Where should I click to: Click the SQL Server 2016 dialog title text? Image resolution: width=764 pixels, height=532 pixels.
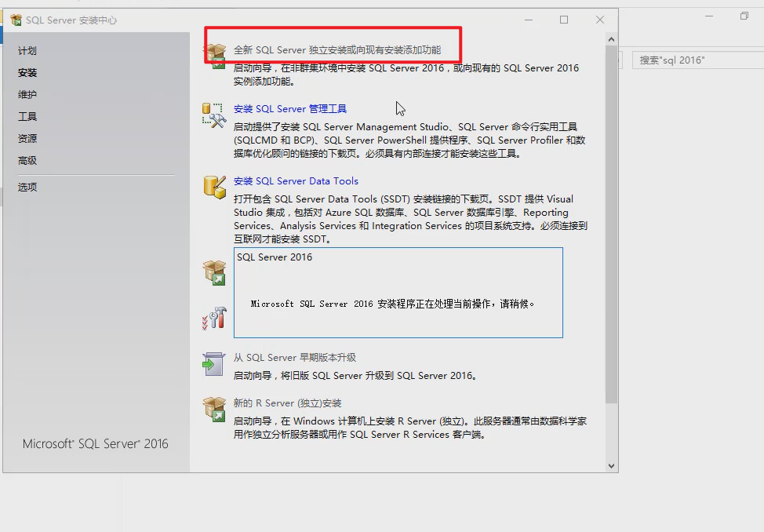pyautogui.click(x=275, y=257)
